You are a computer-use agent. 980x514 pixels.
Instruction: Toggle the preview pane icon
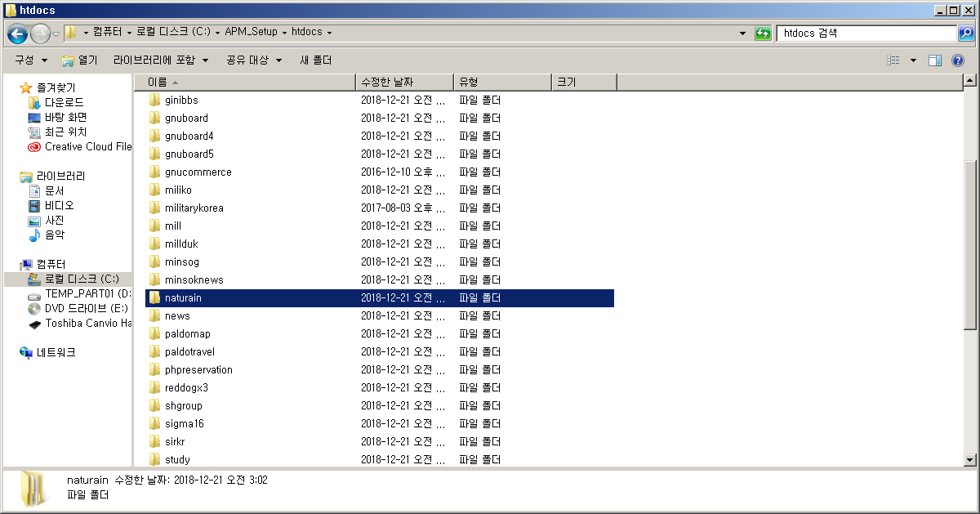(936, 60)
